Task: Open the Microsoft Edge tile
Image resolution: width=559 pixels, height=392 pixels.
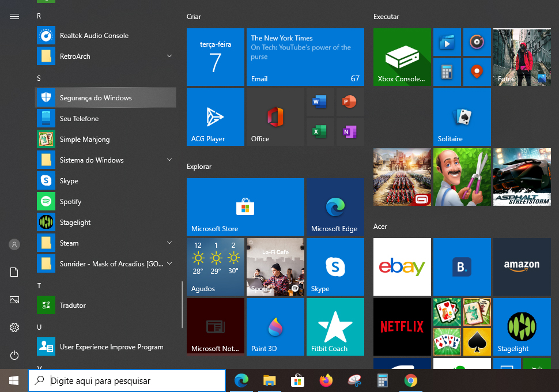Action: [x=335, y=207]
